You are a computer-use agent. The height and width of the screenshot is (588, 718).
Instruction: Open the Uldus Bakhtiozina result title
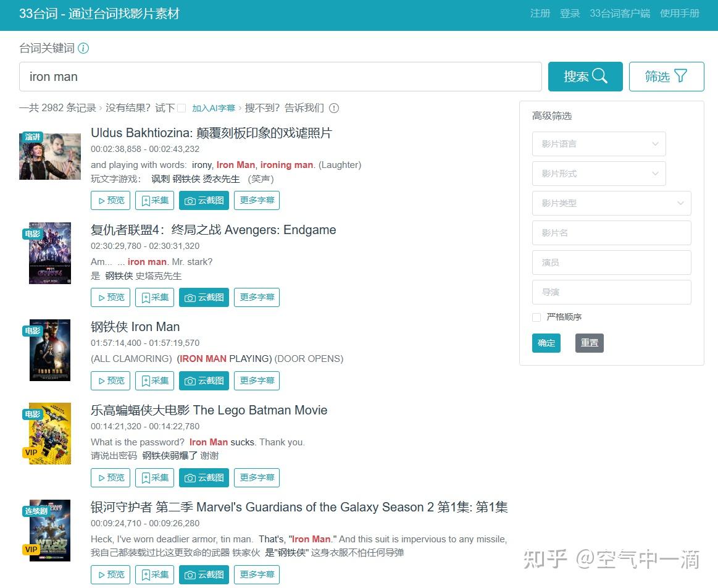(211, 133)
